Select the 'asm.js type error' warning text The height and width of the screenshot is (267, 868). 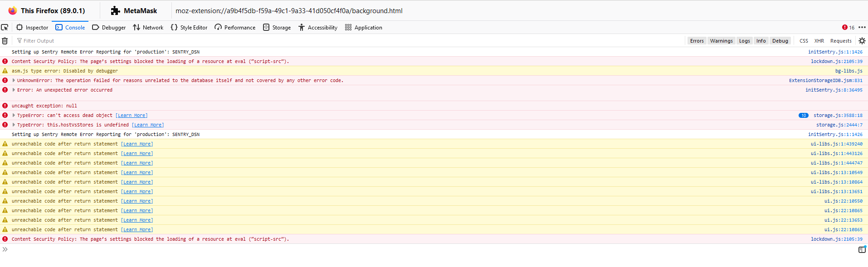pyautogui.click(x=64, y=71)
